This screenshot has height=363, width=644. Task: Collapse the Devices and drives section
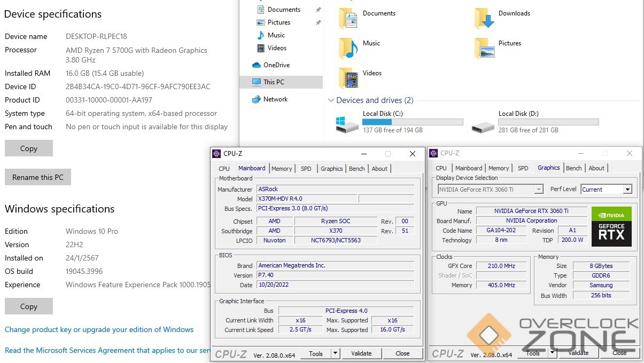[x=331, y=100]
